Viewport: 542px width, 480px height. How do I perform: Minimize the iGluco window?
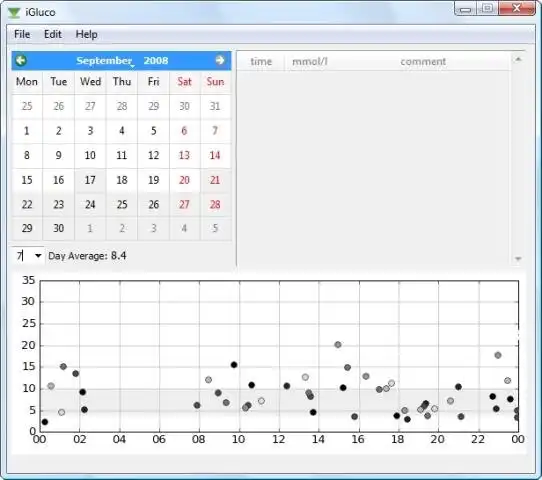465,9
